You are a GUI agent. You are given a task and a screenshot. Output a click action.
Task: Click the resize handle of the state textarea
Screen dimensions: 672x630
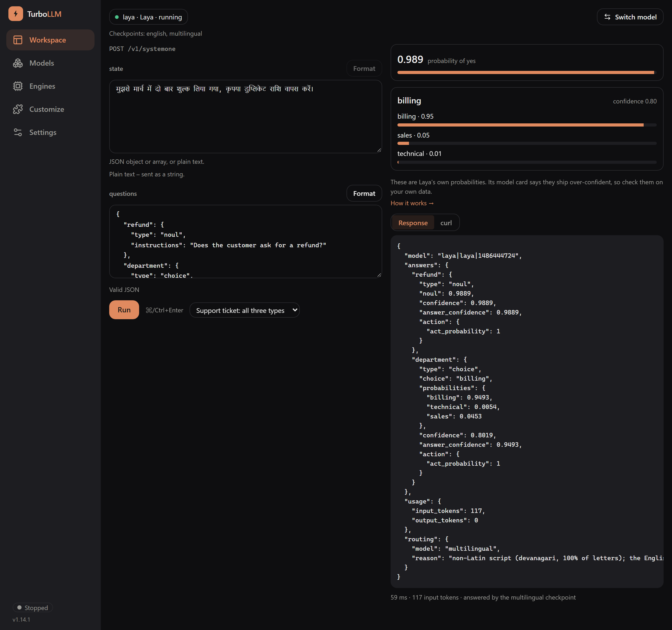[379, 150]
